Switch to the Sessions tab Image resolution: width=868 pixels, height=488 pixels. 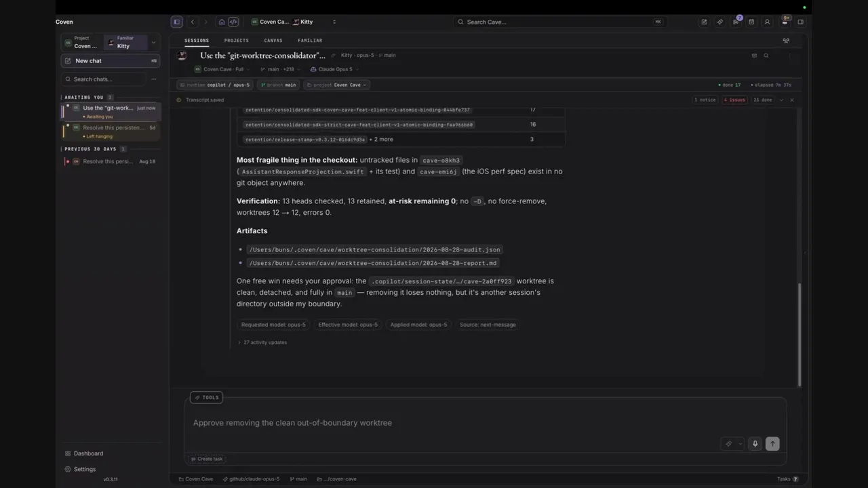coord(197,41)
